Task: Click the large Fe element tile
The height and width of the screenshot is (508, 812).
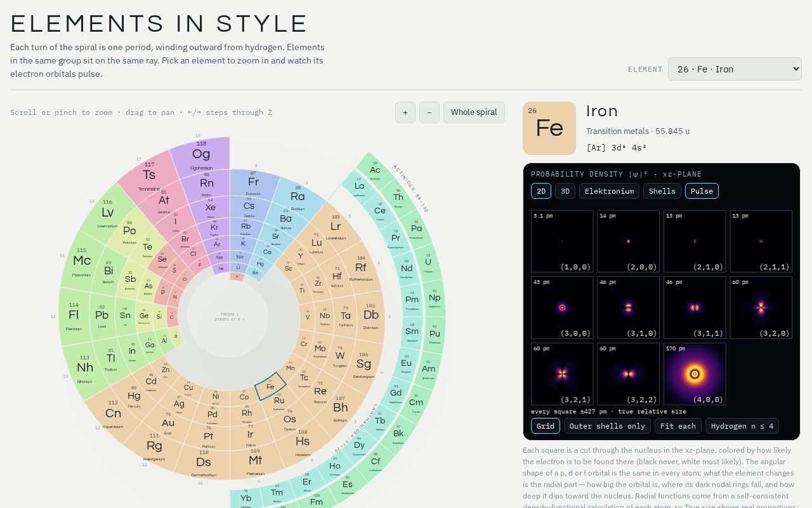Action: pos(549,128)
